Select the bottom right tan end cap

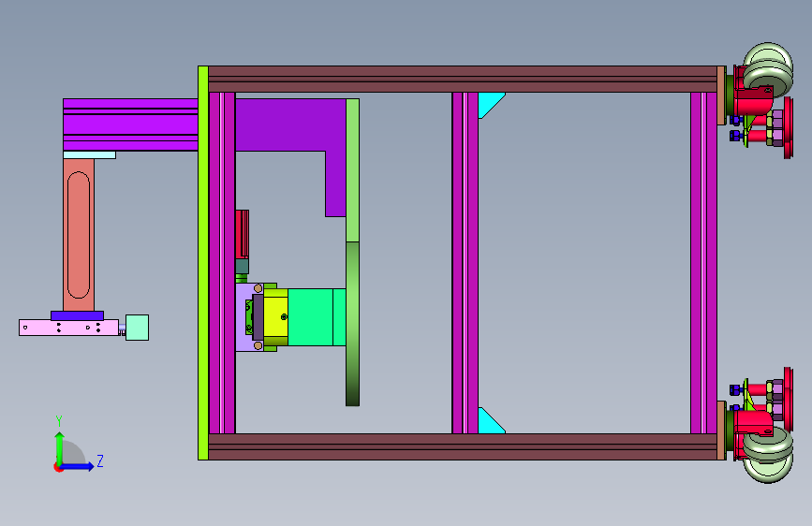pos(721,431)
